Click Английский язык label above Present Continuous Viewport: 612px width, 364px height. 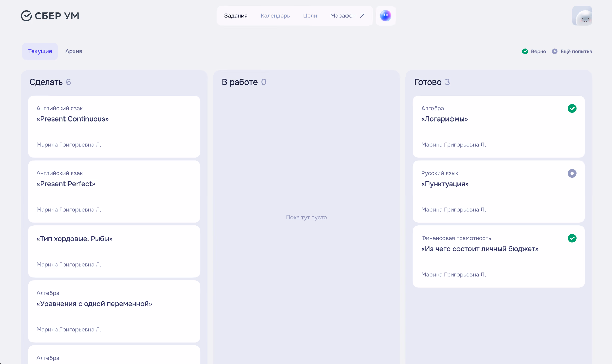point(59,108)
